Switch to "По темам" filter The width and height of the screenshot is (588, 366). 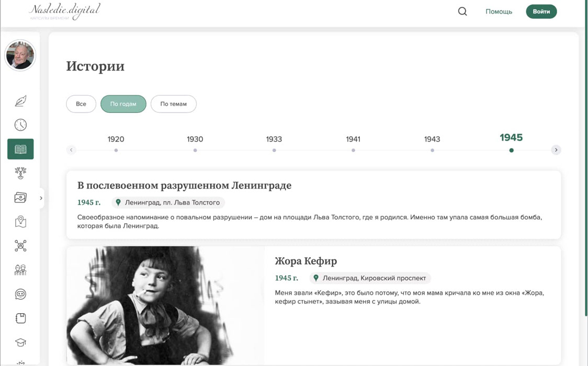[x=174, y=104]
